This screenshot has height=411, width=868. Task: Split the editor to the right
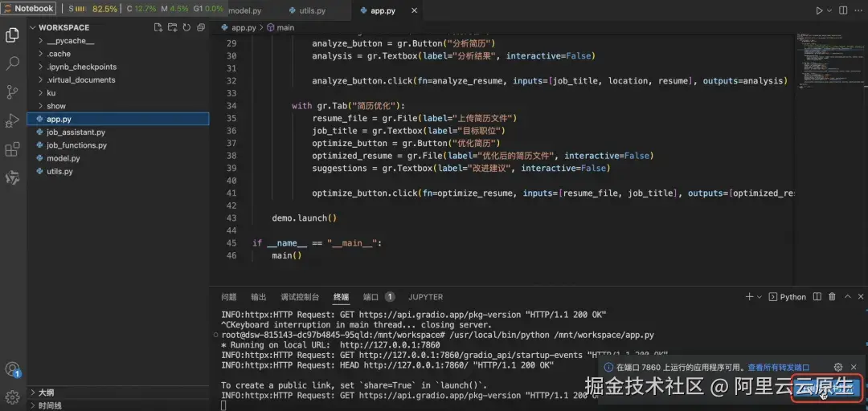(843, 10)
